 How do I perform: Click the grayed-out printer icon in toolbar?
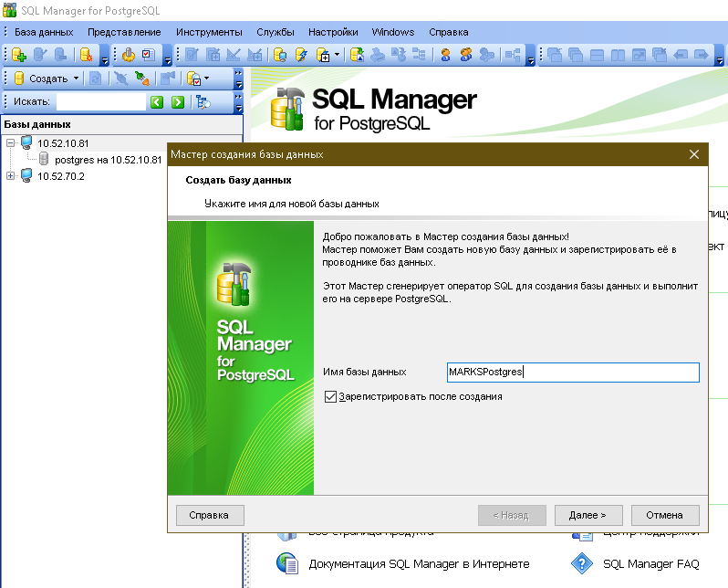tap(378, 55)
